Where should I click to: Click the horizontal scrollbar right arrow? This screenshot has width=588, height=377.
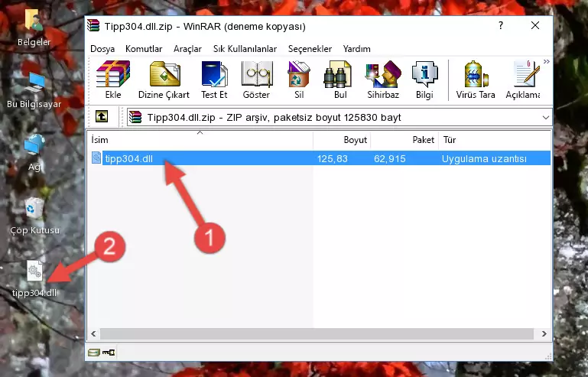(x=544, y=333)
